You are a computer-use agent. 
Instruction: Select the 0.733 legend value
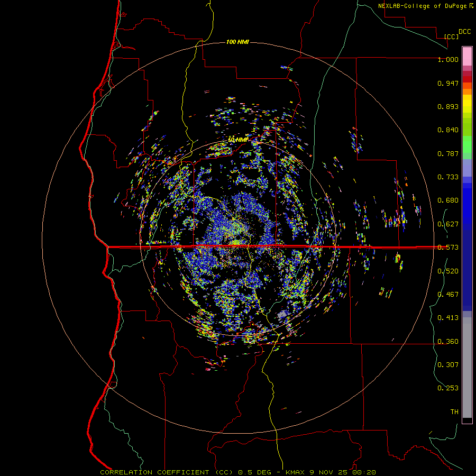(448, 177)
